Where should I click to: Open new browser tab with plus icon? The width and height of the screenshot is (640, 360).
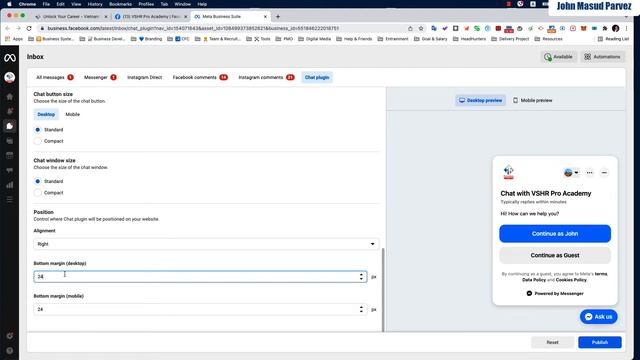pos(278,16)
